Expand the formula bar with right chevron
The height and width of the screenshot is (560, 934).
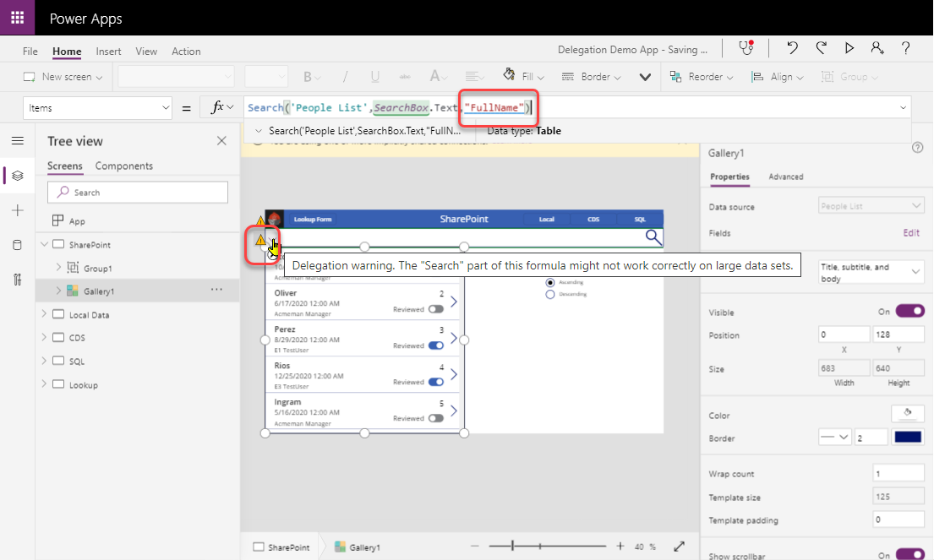903,108
